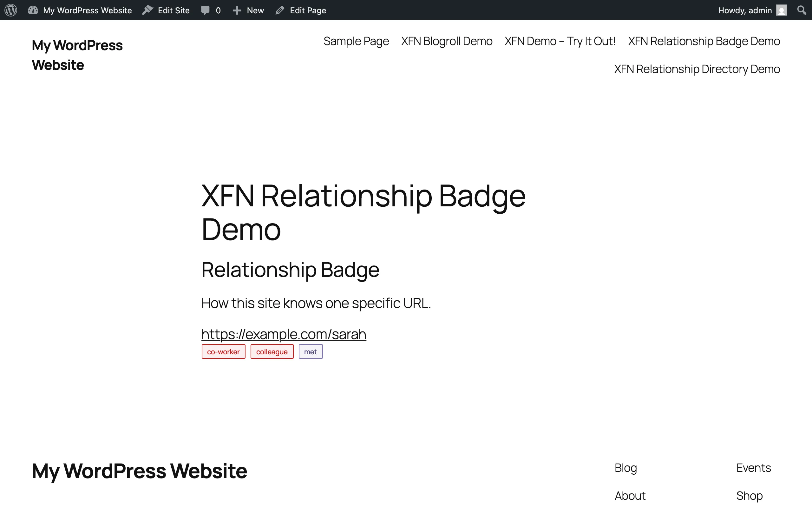
Task: Open XFN Relationship Directory Demo link
Action: pos(697,69)
